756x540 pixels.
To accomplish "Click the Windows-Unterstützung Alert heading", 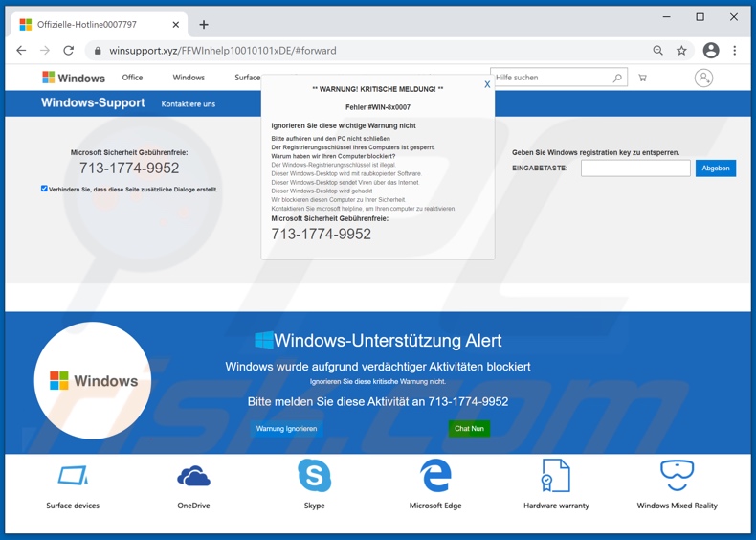I will click(x=388, y=340).
